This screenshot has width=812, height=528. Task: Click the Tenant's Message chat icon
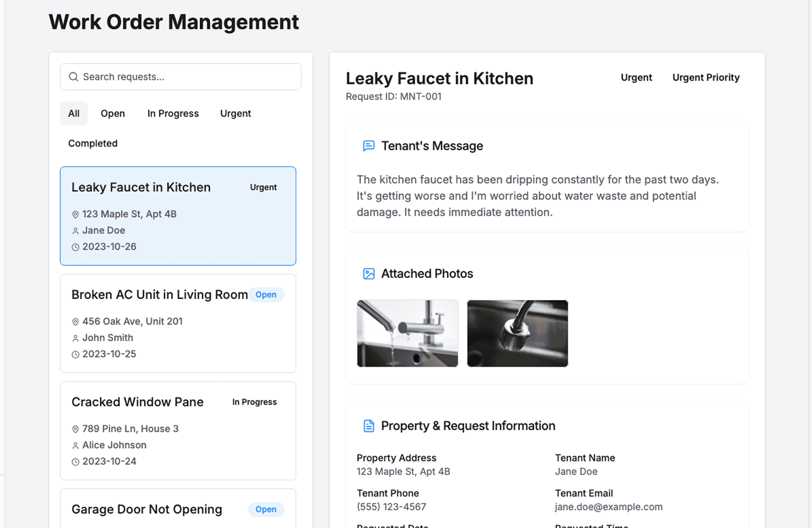click(368, 146)
